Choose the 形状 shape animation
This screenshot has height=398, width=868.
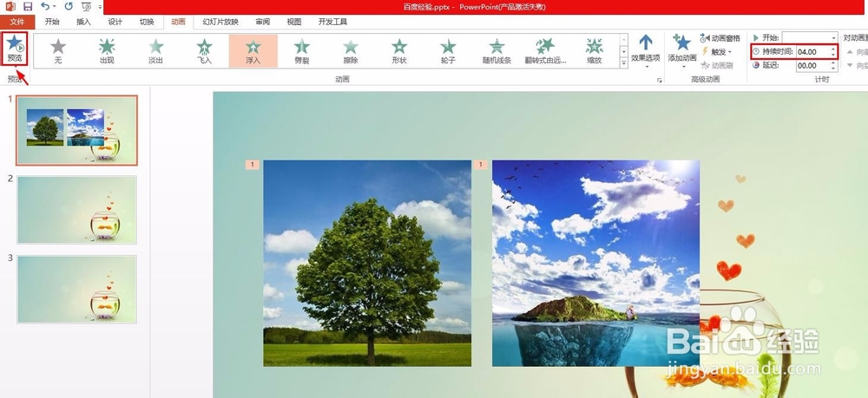pyautogui.click(x=399, y=51)
